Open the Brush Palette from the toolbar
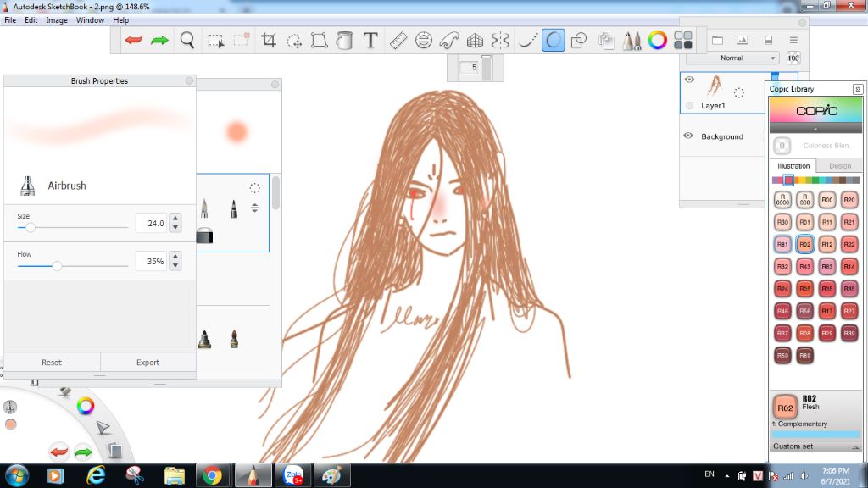This screenshot has height=488, width=868. (x=632, y=41)
